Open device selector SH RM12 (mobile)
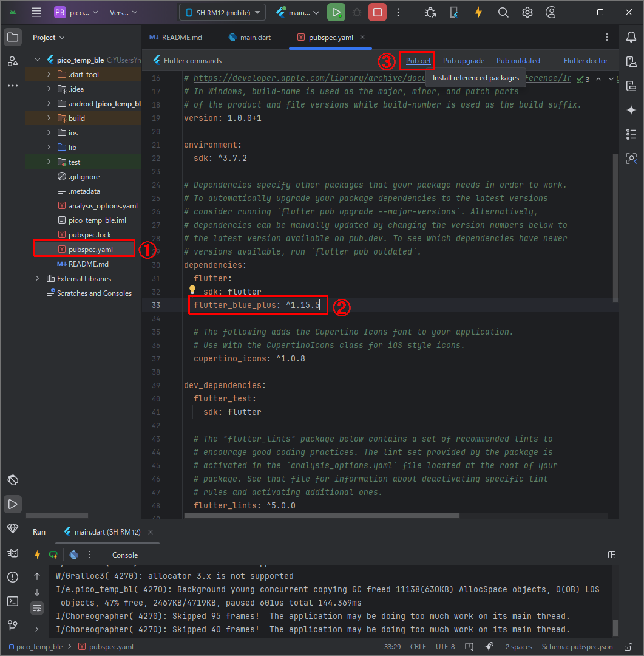This screenshot has height=656, width=644. (x=223, y=13)
